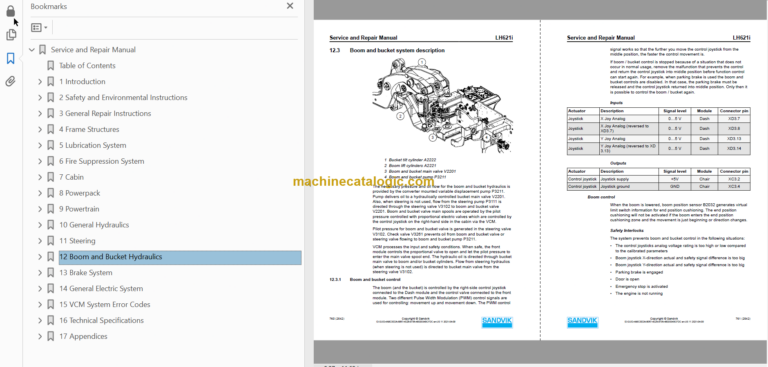This screenshot has height=367, width=768.
Task: Click the XC3.4 connector pin cell
Action: click(x=734, y=186)
